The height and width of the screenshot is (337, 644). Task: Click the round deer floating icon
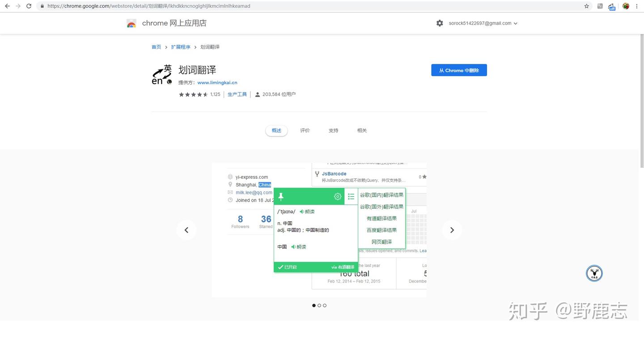[594, 273]
